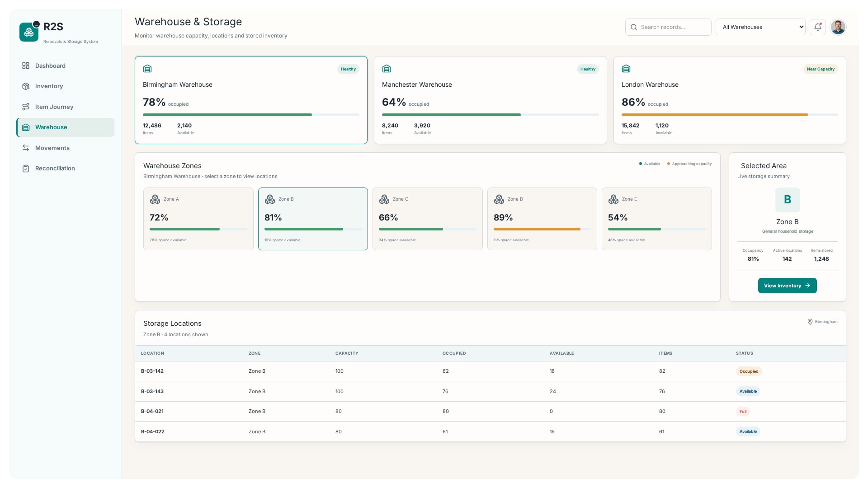Select the Zone B boxes icon

click(x=270, y=199)
